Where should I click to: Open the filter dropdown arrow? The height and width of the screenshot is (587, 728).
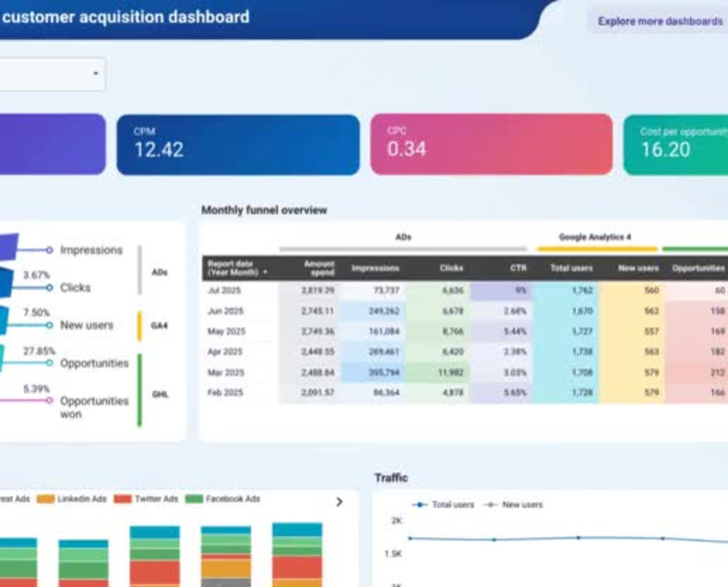(x=95, y=74)
